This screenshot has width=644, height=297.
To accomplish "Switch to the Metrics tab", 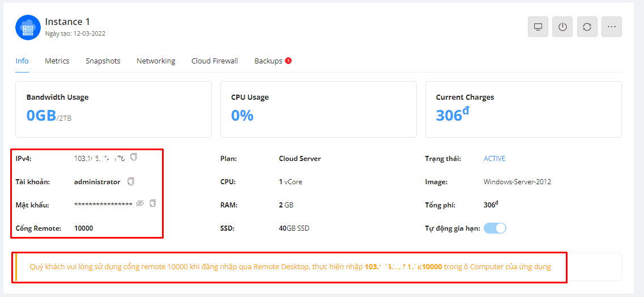I will pos(57,61).
